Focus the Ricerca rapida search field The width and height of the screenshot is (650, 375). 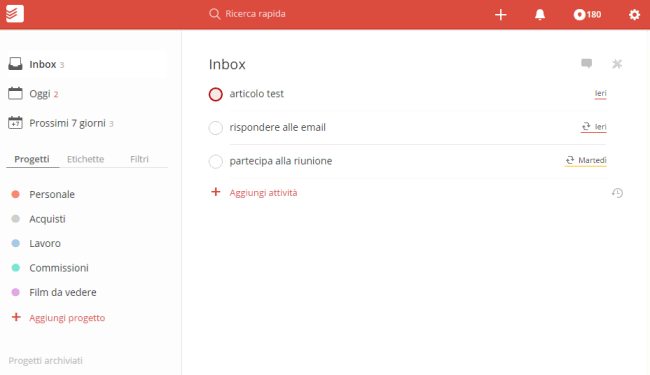coord(255,14)
